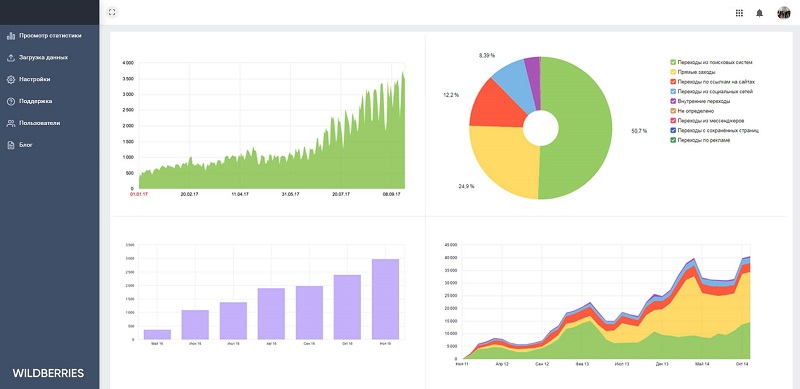The height and width of the screenshot is (389, 800).
Task: Click the fullscreen expand icon in top bar
Action: point(112,12)
